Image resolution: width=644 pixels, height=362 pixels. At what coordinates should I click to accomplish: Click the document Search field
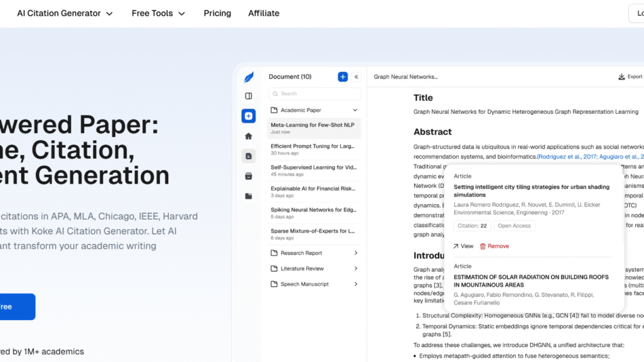[315, 94]
